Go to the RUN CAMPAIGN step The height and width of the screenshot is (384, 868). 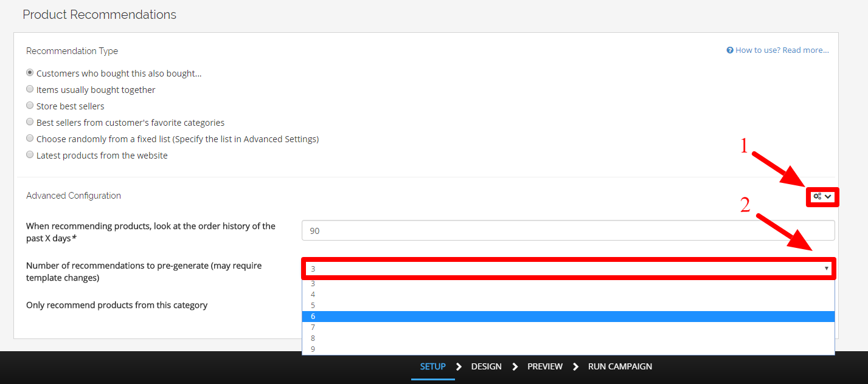coord(620,366)
